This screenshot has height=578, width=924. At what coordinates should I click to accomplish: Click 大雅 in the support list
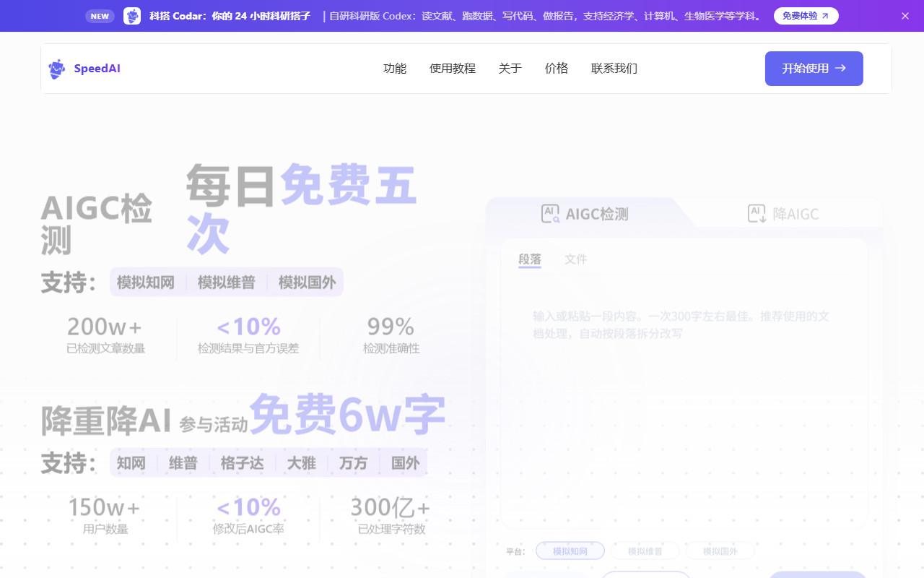tap(302, 463)
